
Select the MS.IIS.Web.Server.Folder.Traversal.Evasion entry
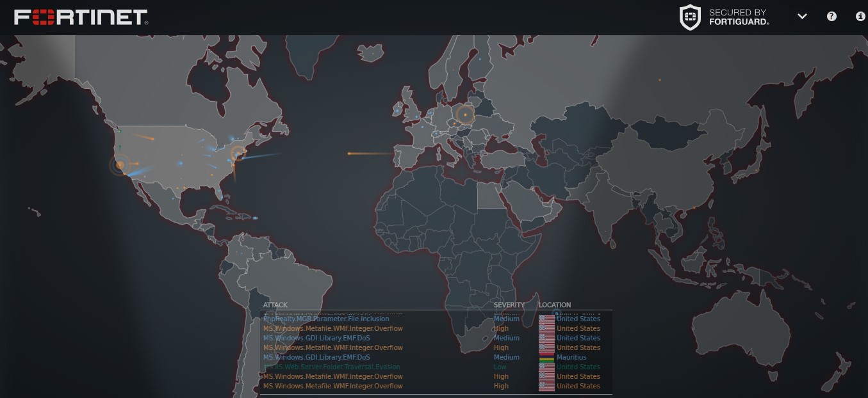tap(333, 367)
